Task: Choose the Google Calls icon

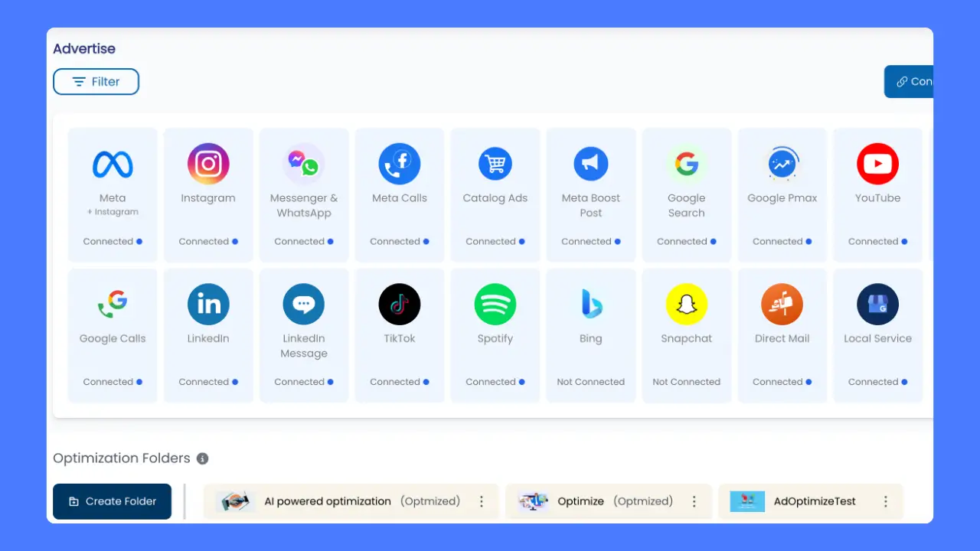Action: click(113, 305)
